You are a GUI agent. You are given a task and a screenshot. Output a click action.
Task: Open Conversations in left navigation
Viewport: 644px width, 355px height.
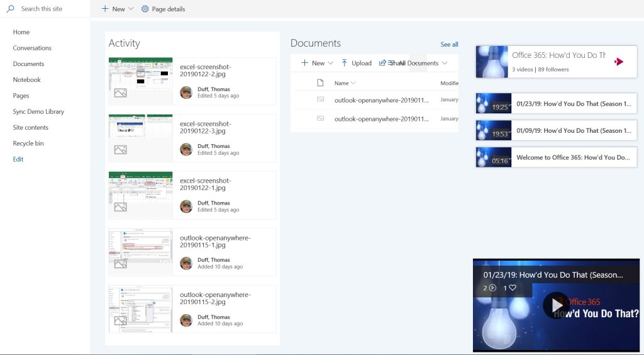32,48
